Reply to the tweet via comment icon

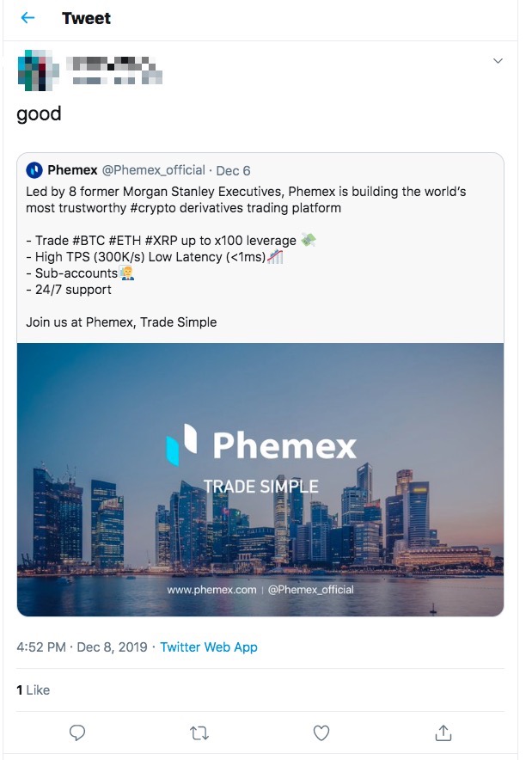tap(76, 732)
